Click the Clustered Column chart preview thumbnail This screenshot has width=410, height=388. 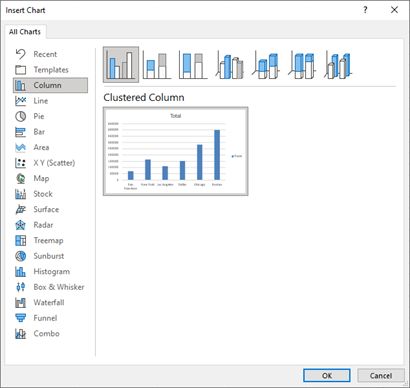(176, 151)
